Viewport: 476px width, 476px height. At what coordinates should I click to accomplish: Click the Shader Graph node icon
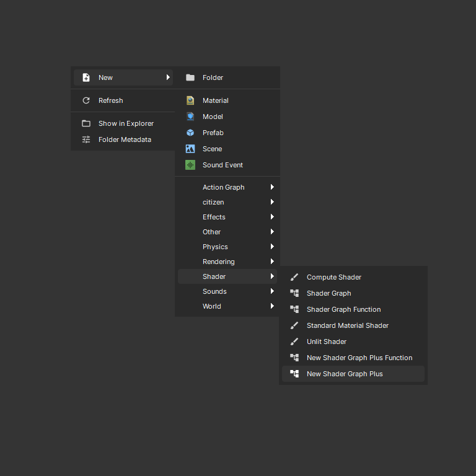pyautogui.click(x=294, y=293)
